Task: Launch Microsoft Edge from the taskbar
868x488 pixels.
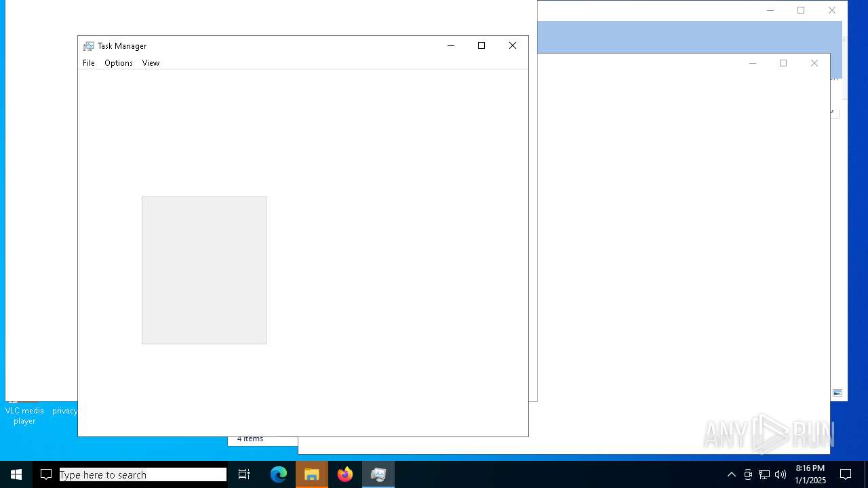Action: (279, 474)
